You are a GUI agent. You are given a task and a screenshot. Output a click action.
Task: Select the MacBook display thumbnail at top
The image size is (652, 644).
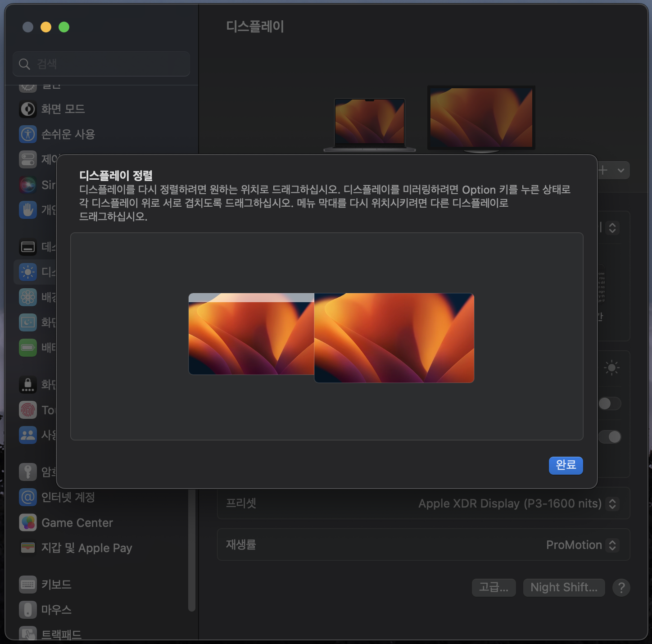tap(370, 125)
